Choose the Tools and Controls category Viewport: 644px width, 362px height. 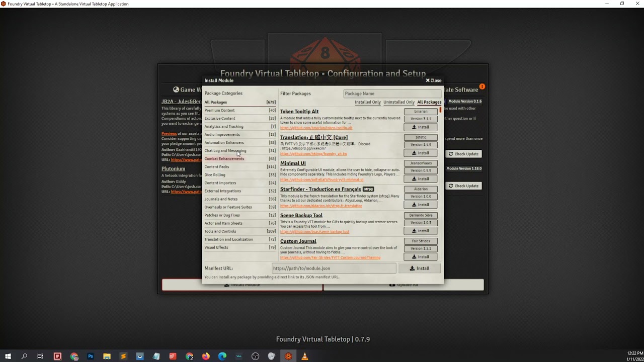tap(240, 231)
